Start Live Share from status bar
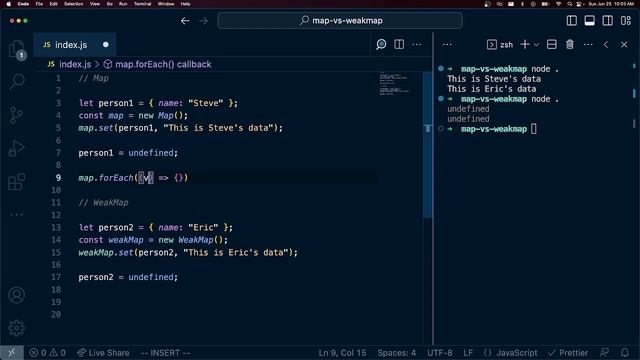Viewport: 640px width, 360px height. (103, 353)
